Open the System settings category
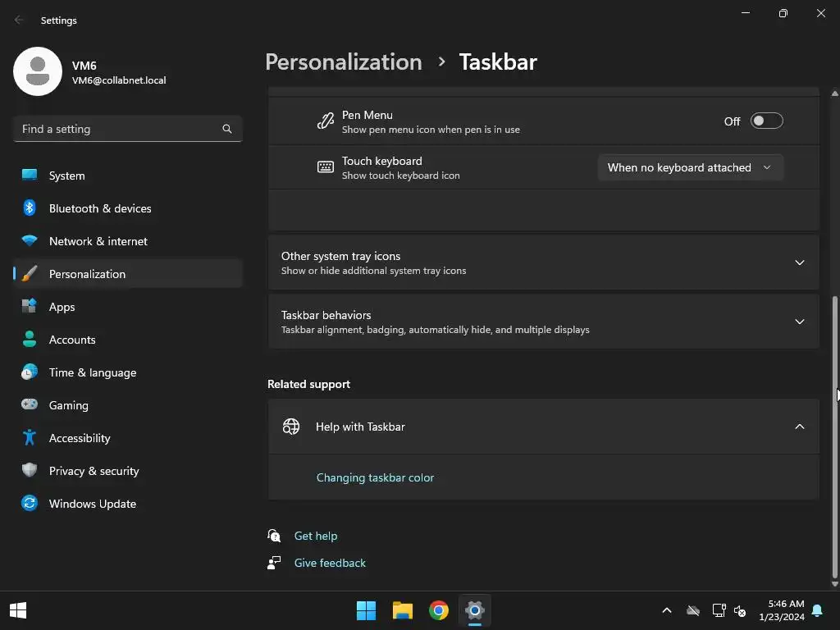Image resolution: width=840 pixels, height=630 pixels. (127, 176)
